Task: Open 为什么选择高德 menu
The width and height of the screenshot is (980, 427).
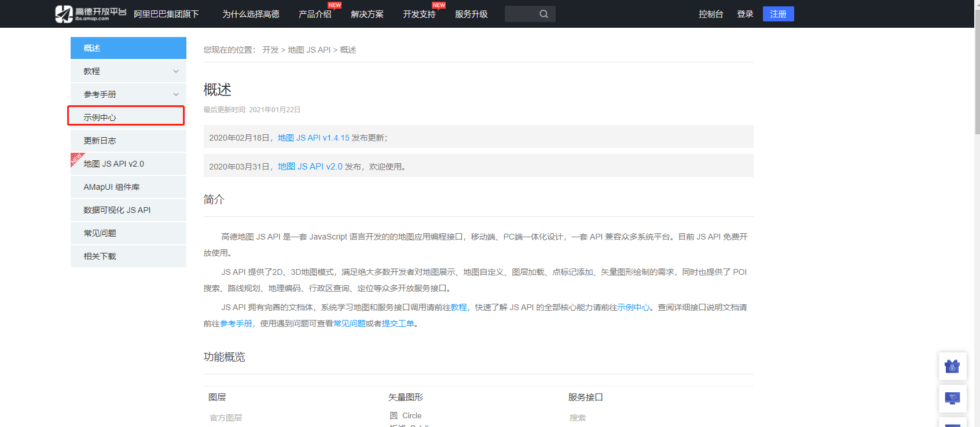Action: pyautogui.click(x=251, y=14)
